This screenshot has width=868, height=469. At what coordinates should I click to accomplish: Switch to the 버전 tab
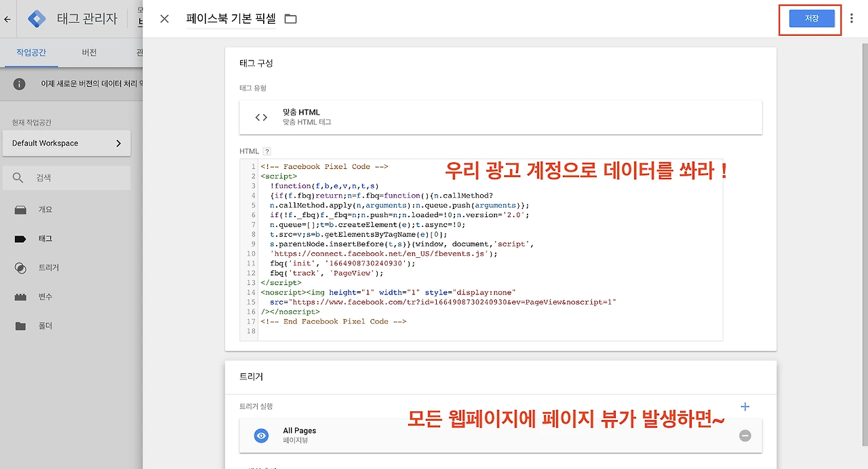pyautogui.click(x=89, y=52)
